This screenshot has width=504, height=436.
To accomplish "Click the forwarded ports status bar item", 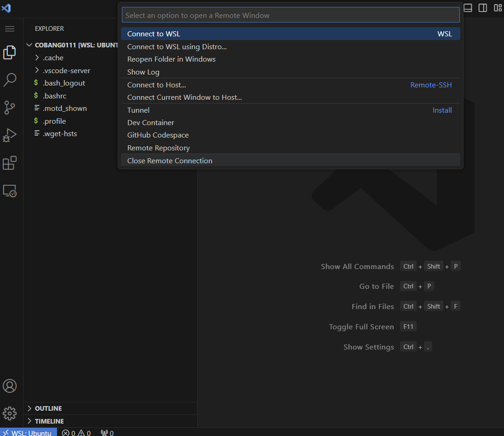I will 107,433.
